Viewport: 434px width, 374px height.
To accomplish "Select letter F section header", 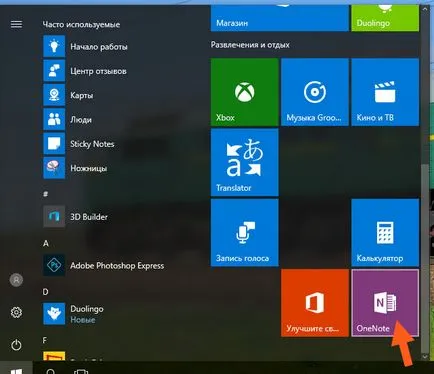I will (45, 340).
